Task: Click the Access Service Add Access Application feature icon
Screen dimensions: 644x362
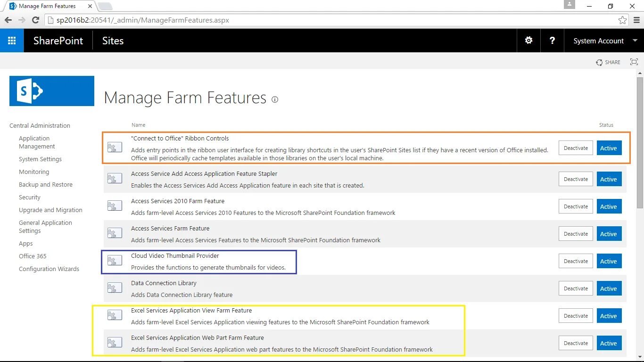Action: click(115, 179)
